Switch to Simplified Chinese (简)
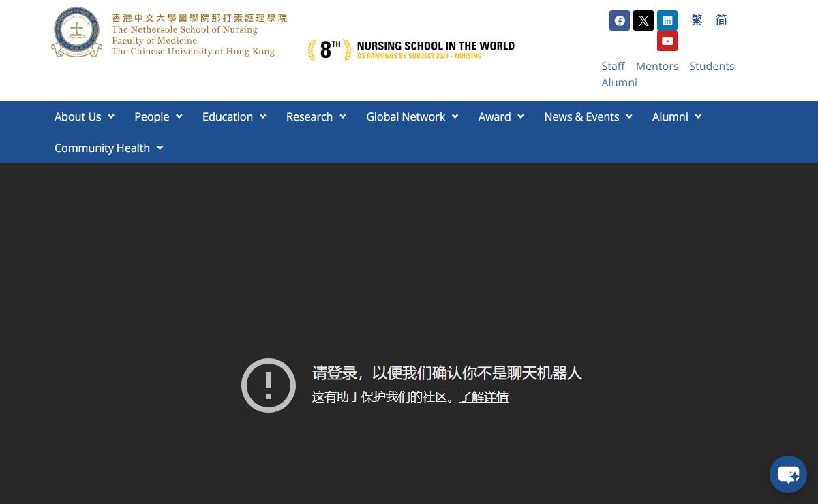 click(721, 20)
